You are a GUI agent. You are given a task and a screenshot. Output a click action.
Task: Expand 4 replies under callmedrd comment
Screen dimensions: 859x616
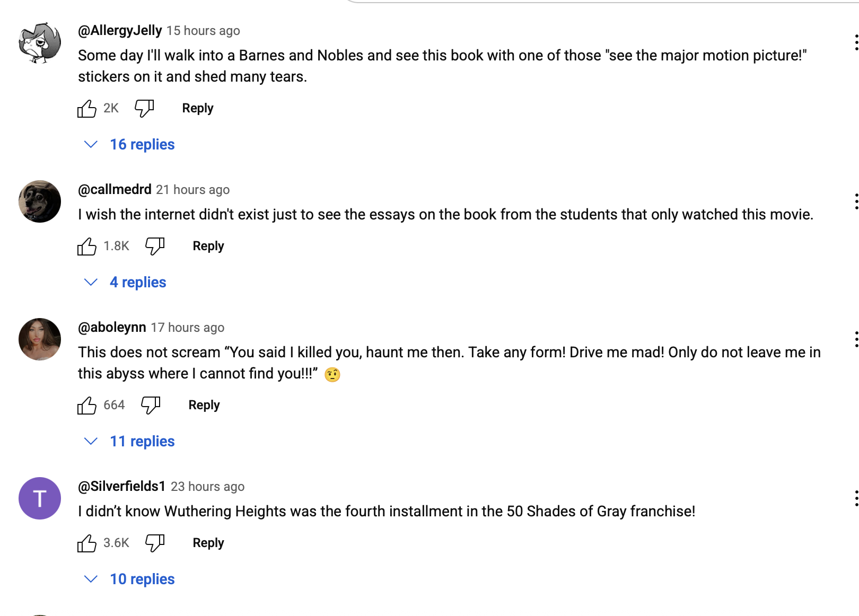pos(126,283)
